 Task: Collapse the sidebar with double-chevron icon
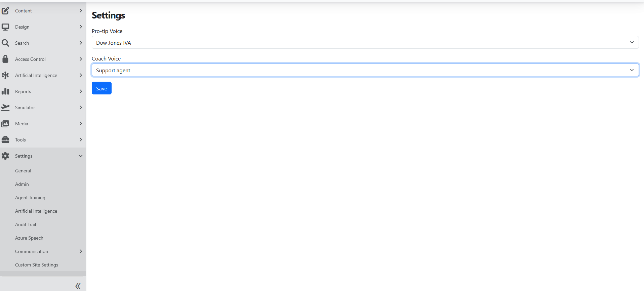pos(78,286)
